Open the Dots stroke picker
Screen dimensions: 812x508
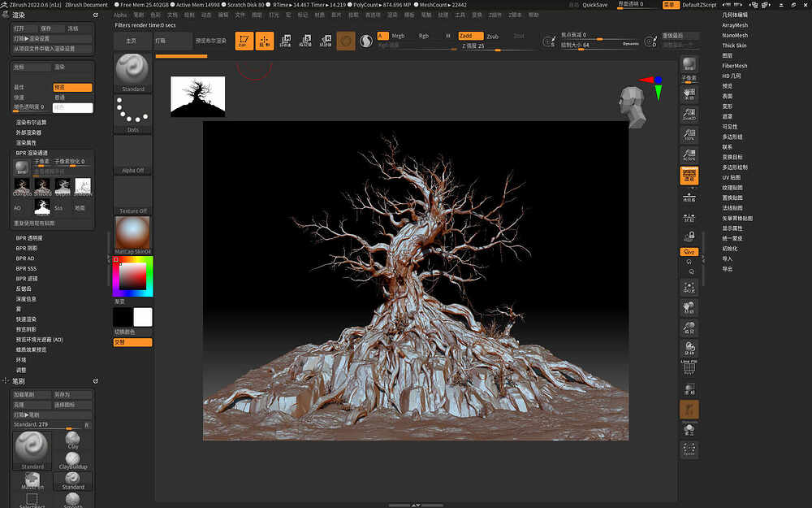coord(132,113)
